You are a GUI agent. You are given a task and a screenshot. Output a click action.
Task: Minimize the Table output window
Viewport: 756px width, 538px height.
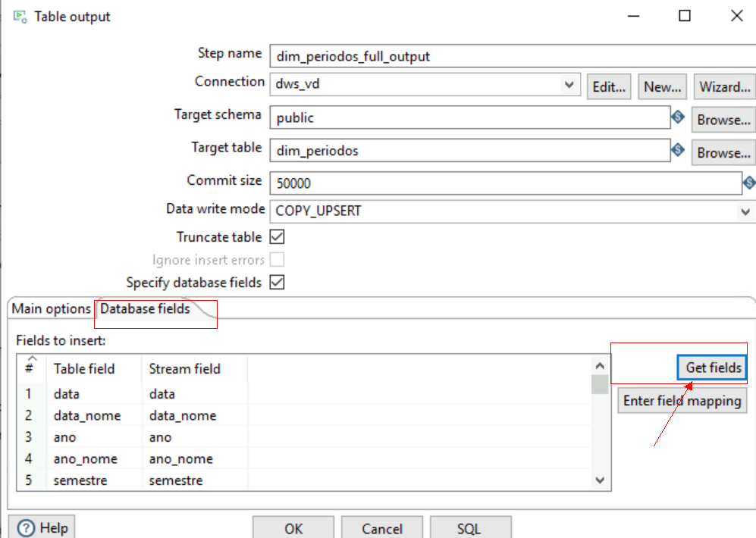633,16
